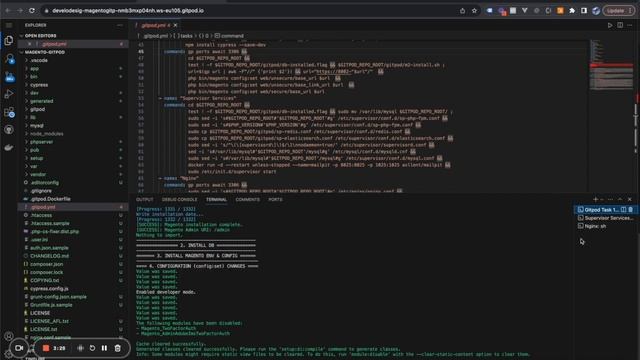This screenshot has width=640, height=360.
Task: Split the editor to the right
Action: [x=620, y=25]
